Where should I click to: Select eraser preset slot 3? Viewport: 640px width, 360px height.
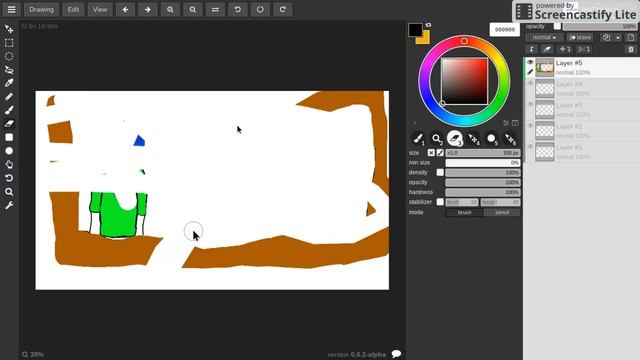pyautogui.click(x=455, y=139)
